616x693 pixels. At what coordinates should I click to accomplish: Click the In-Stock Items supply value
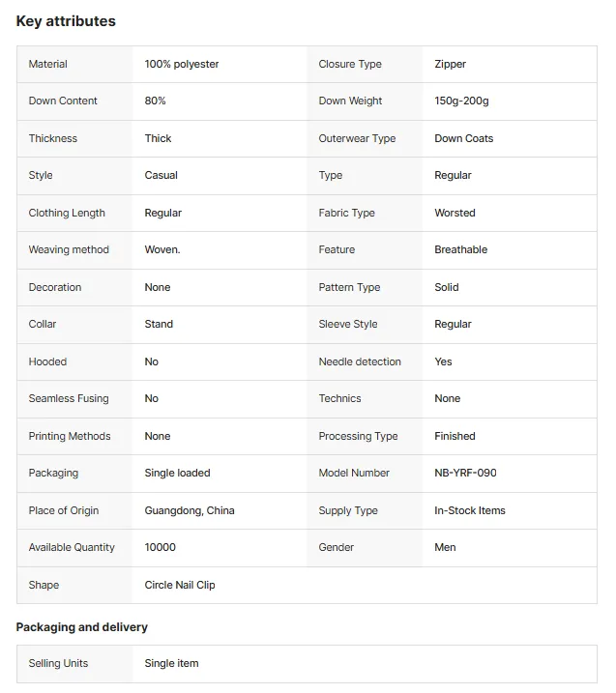pyautogui.click(x=470, y=510)
